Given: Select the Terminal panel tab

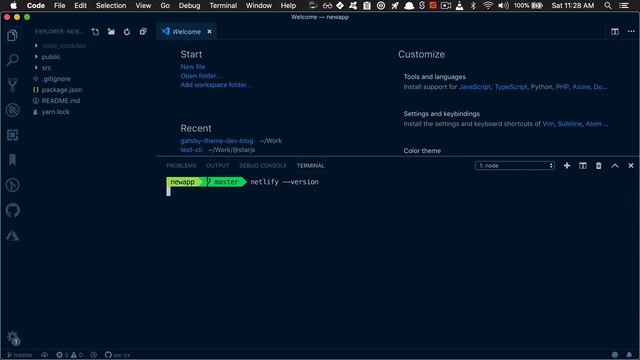Looking at the screenshot, I should pyautogui.click(x=311, y=166).
